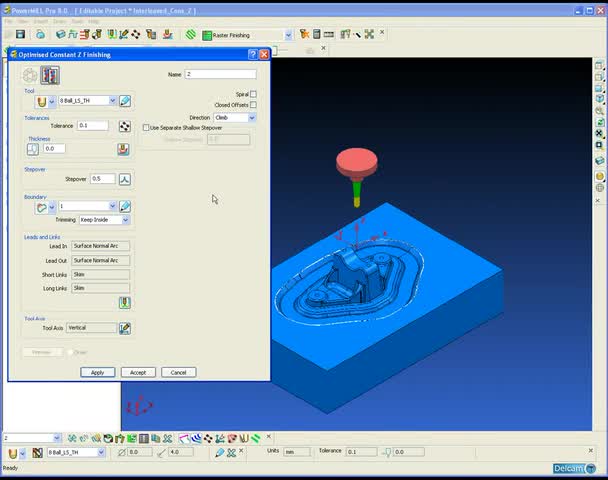Screen dimensions: 608x480
Task: Click the Short Links Skim field
Action: (100, 275)
